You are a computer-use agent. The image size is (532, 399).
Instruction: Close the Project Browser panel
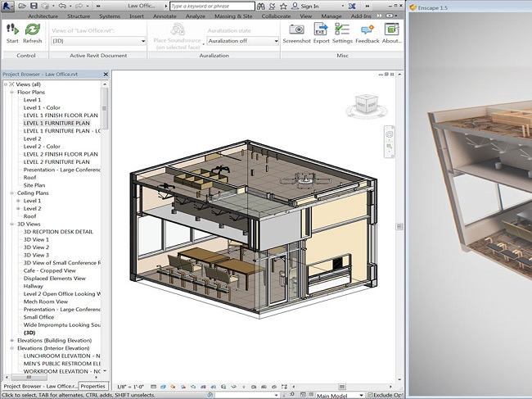[106, 74]
